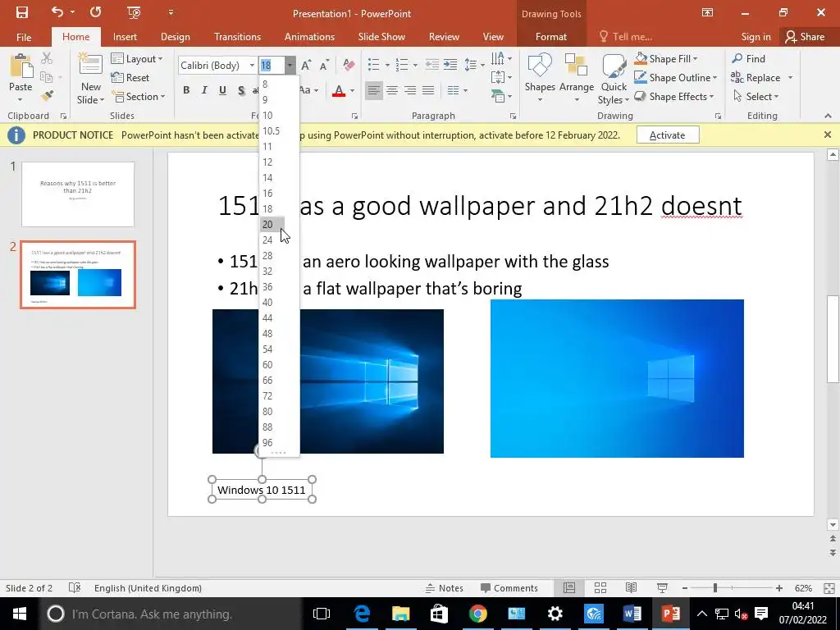The height and width of the screenshot is (630, 840).
Task: Click Share in the top right
Action: pyautogui.click(x=805, y=37)
